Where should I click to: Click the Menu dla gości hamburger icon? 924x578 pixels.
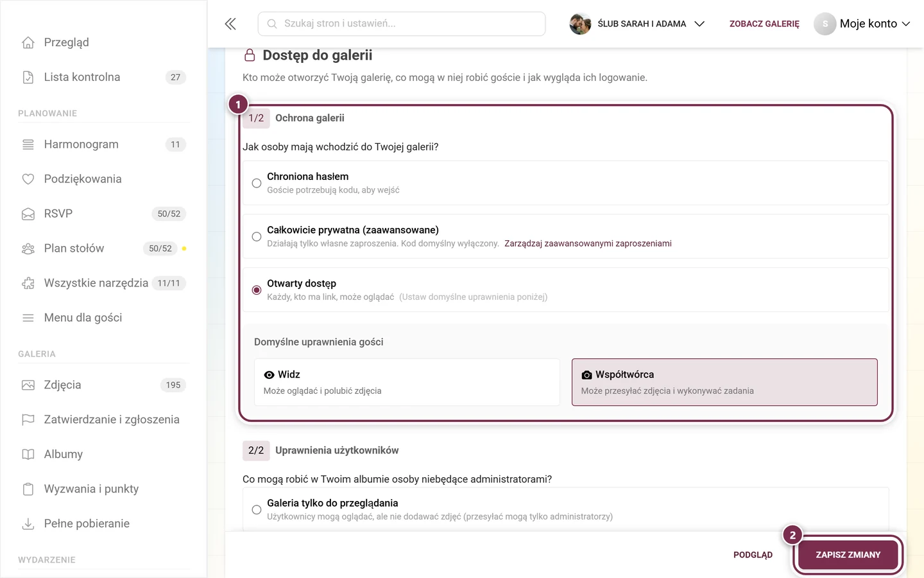pos(28,318)
